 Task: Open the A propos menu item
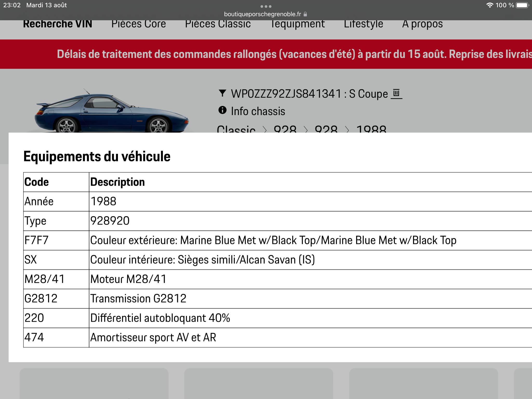[422, 24]
